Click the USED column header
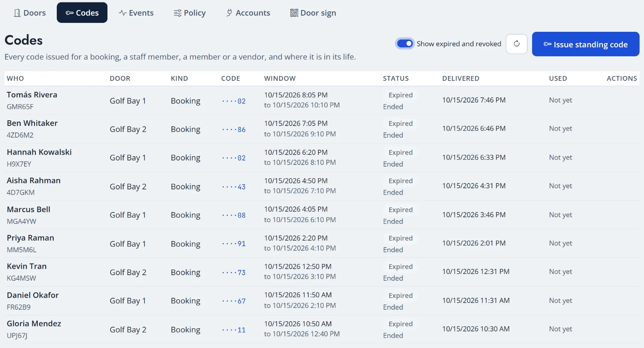The image size is (644, 348). point(558,78)
